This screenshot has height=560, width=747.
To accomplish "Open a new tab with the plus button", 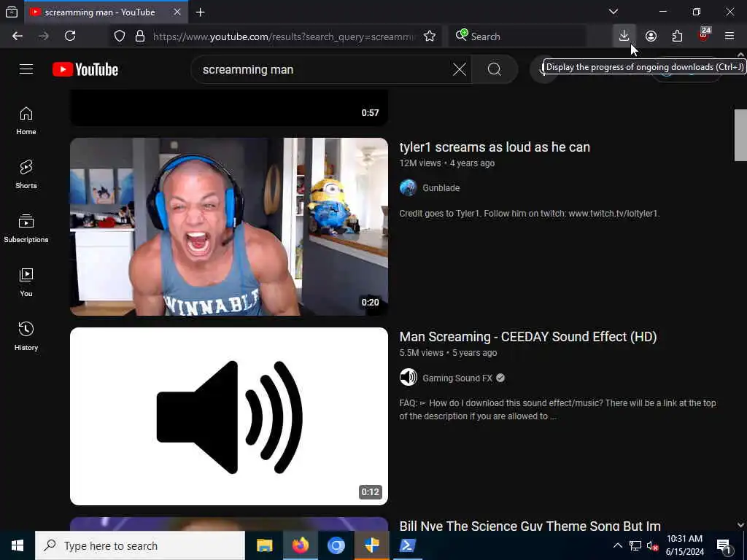I will 201,12.
